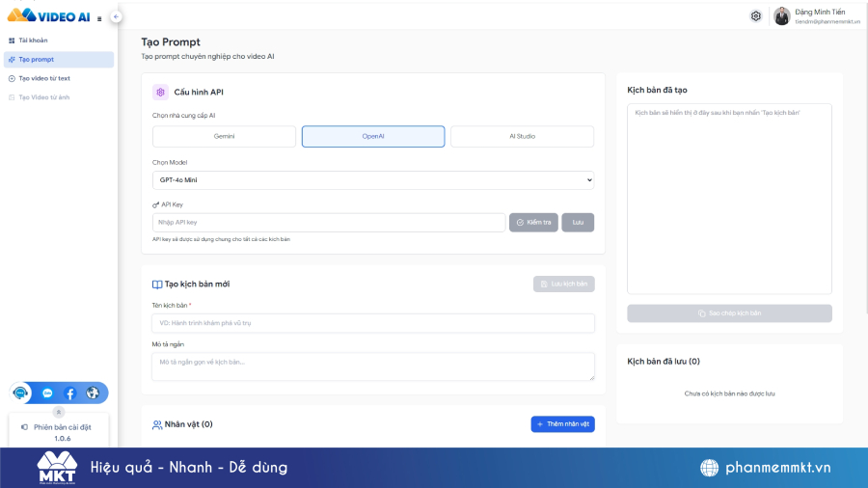
Task: Select OpenAI as AI provider
Action: [373, 136]
